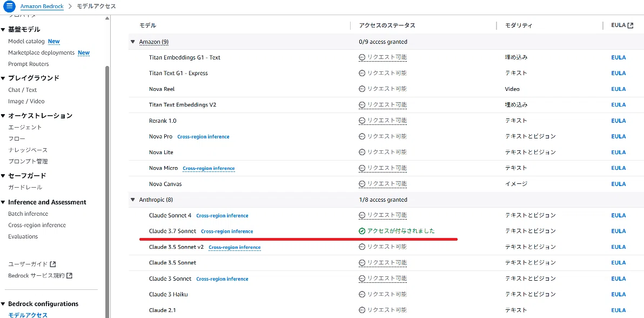Open Evaluations in sidebar
The image size is (644, 318).
tap(23, 236)
